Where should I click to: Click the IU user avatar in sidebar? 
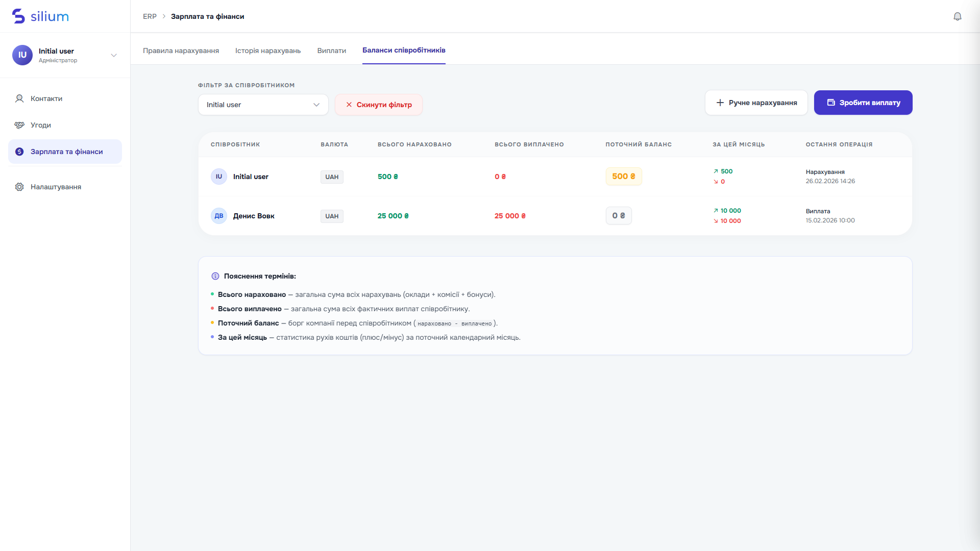22,55
